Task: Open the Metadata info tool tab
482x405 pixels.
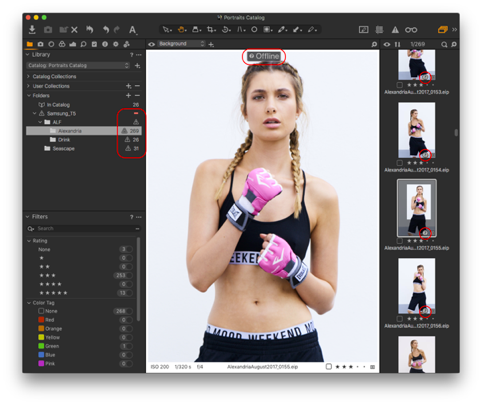Action: 105,44
